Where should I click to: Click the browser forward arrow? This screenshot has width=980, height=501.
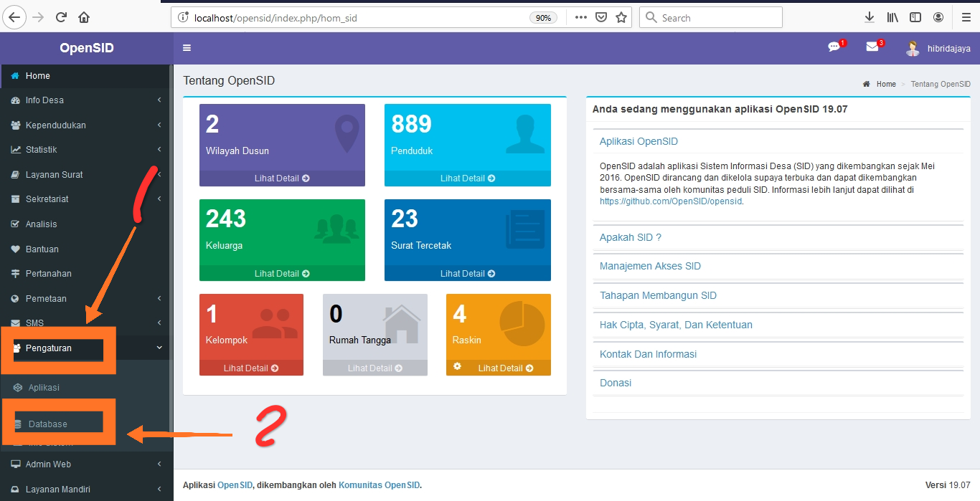(38, 17)
